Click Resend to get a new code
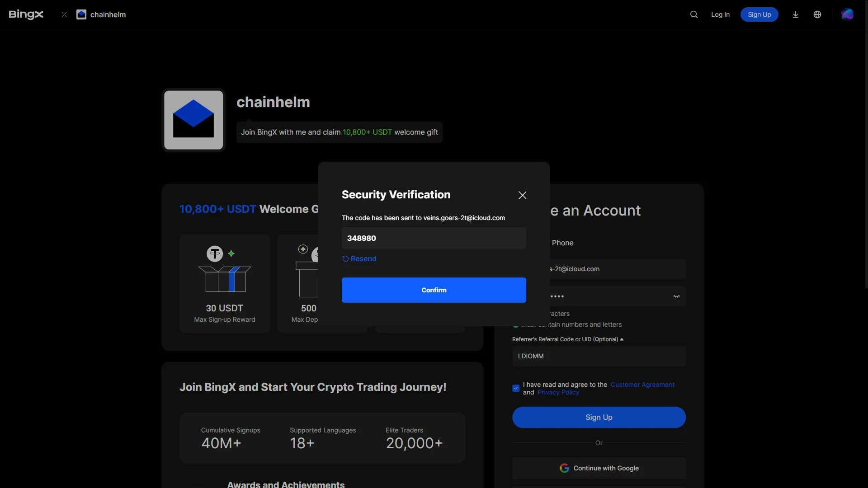 pos(359,259)
